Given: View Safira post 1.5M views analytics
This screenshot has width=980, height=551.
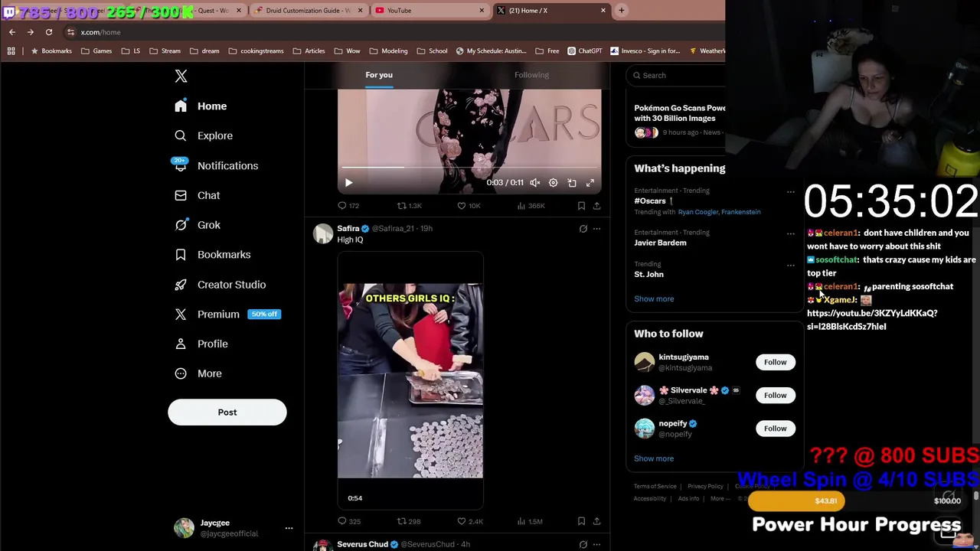Looking at the screenshot, I should click(530, 522).
